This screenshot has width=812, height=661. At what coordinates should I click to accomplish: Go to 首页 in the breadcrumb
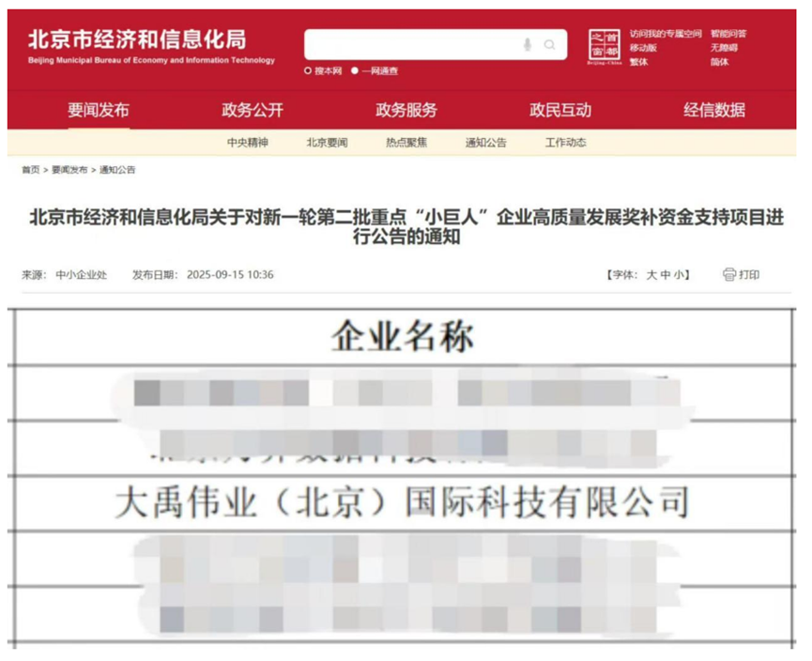click(x=31, y=169)
